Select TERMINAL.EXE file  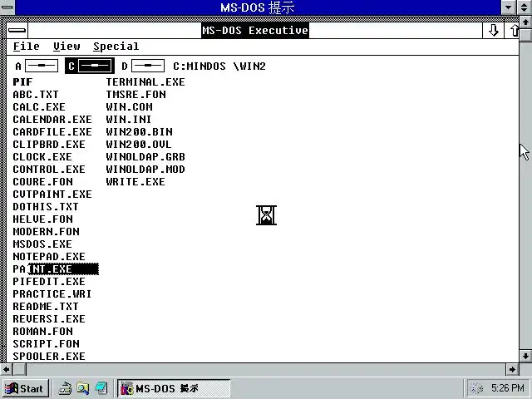tap(145, 82)
